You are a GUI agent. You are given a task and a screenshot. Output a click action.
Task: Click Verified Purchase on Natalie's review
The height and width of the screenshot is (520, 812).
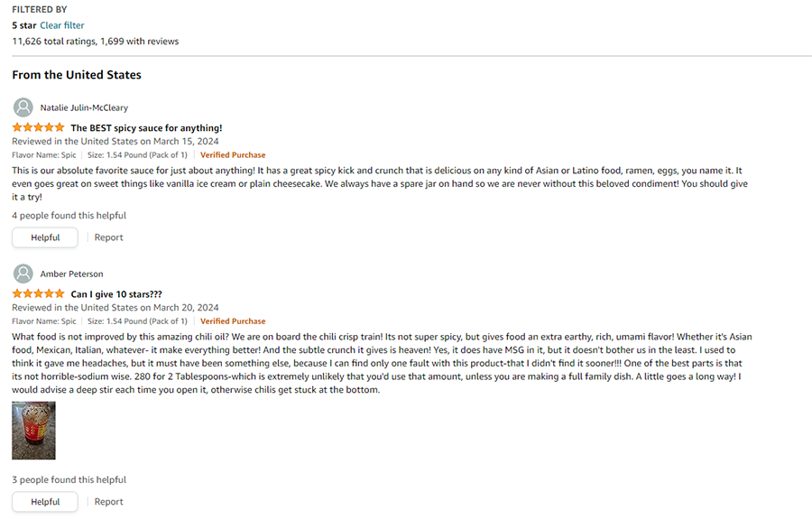pyautogui.click(x=233, y=155)
